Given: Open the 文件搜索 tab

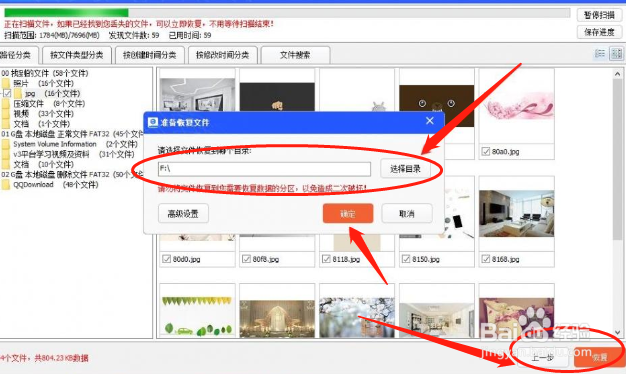Looking at the screenshot, I should (295, 55).
